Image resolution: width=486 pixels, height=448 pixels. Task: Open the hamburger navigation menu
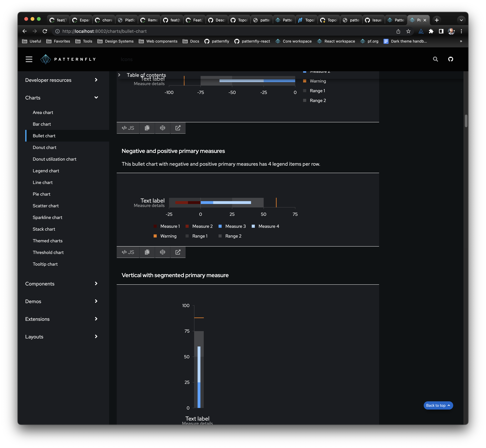29,59
